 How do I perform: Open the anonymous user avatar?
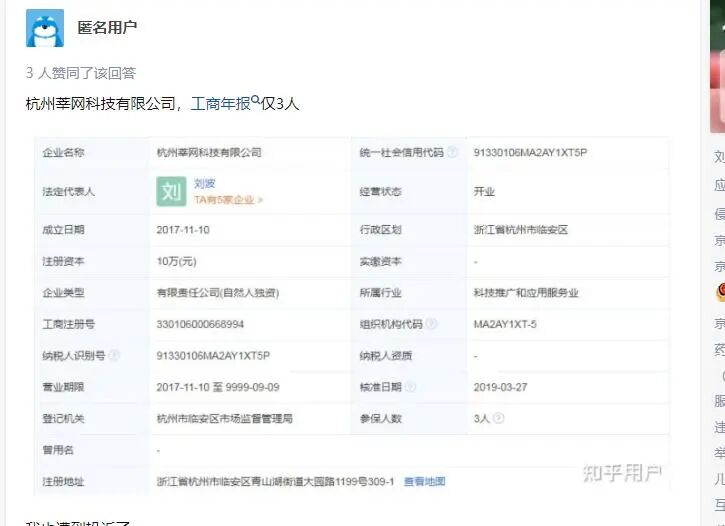(45, 28)
